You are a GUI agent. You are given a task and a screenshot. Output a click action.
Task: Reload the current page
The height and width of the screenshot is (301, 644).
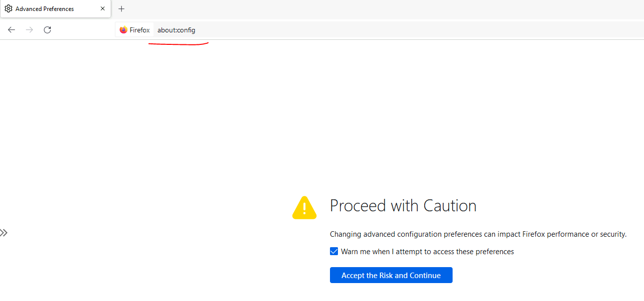point(47,30)
